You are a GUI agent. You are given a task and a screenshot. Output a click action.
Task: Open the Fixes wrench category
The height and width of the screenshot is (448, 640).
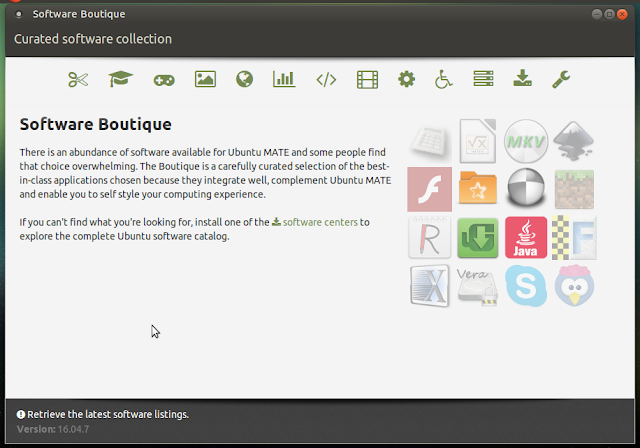561,80
